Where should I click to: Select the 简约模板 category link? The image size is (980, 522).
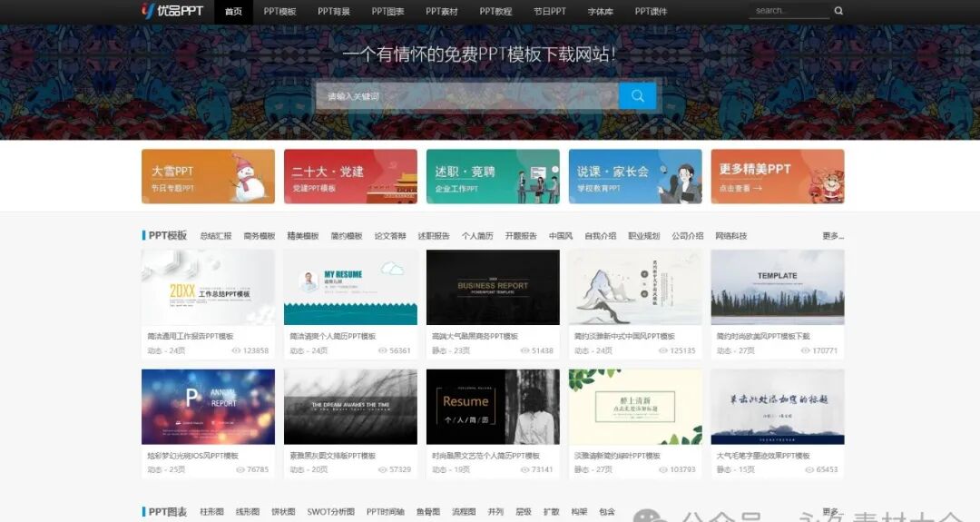347,236
